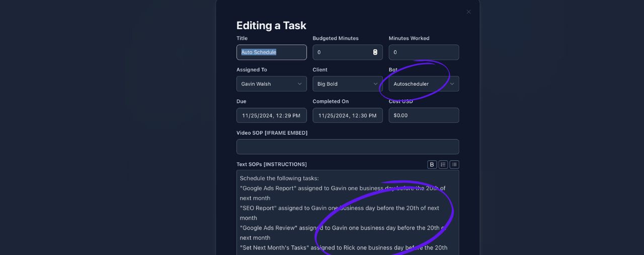Click the Cost USD field showing $0.00
This screenshot has height=255, width=644.
coord(424,115)
